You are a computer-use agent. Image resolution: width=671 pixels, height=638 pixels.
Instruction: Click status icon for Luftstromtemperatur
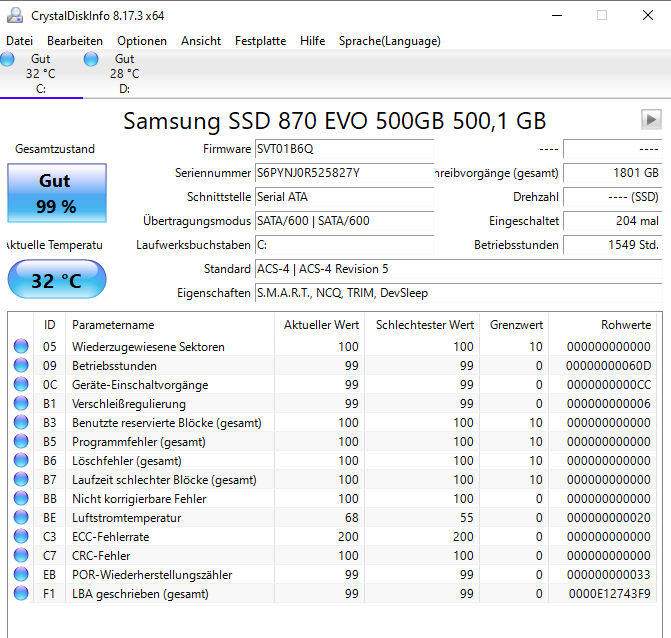coord(21,517)
